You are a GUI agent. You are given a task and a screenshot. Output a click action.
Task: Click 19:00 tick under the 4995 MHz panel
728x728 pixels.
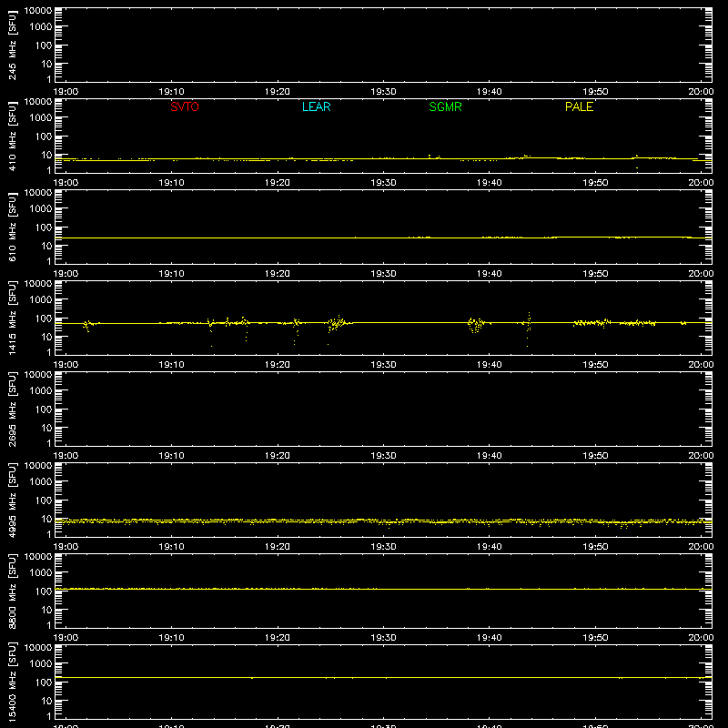(x=66, y=547)
